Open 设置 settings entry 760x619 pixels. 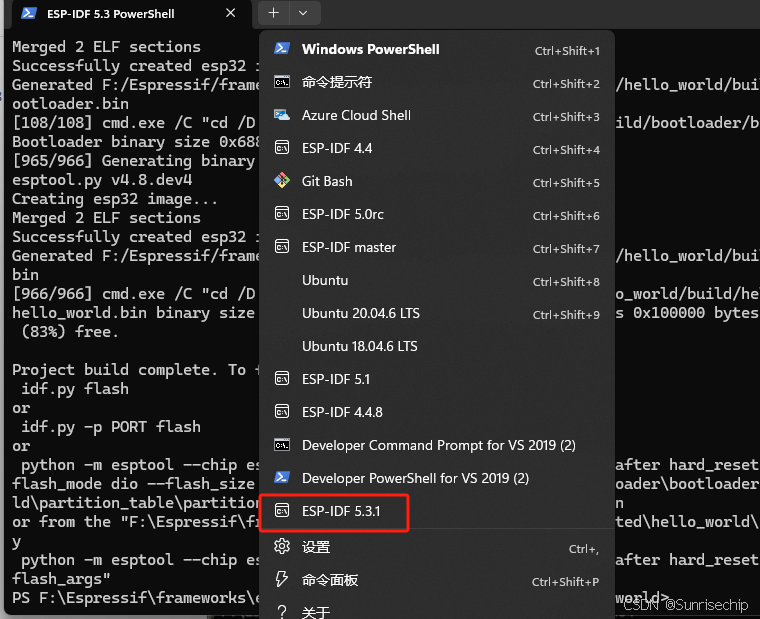pyautogui.click(x=437, y=547)
